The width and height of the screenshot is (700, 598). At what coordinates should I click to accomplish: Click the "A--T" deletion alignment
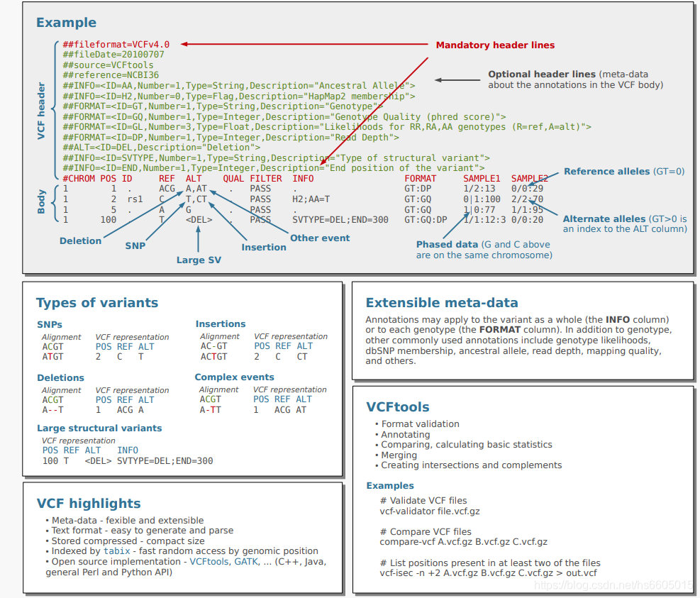(52, 410)
